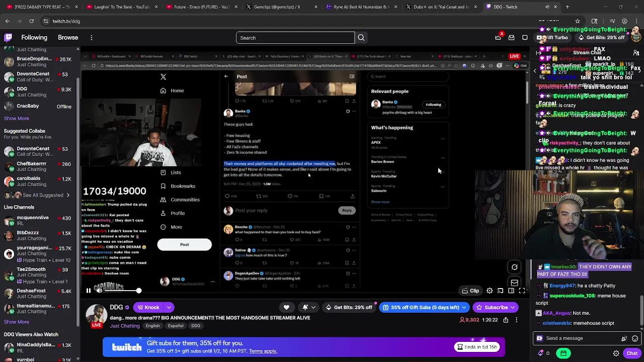644x362 pixels.
Task: Click the magnifier search button
Action: [361, 38]
